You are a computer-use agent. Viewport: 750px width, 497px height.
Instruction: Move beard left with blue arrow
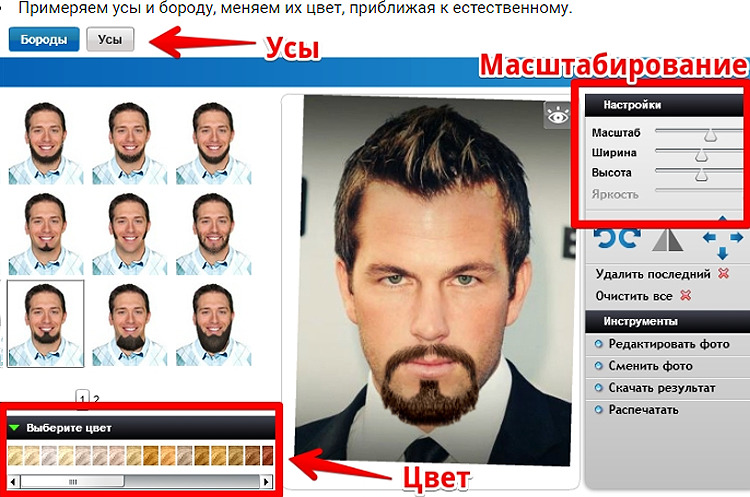[709, 237]
